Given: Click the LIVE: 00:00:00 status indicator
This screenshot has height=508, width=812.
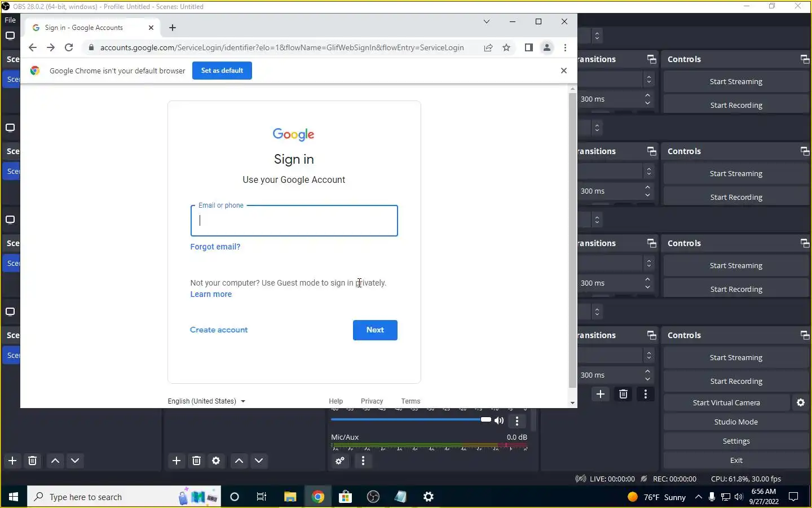Looking at the screenshot, I should pyautogui.click(x=605, y=479).
